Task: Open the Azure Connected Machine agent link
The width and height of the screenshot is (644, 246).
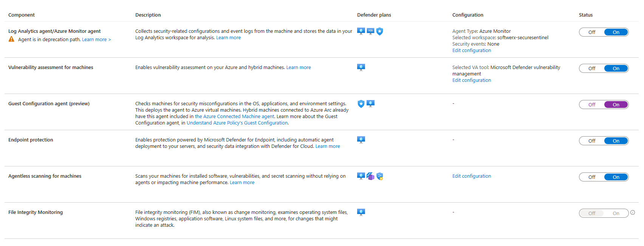Action: (234, 117)
